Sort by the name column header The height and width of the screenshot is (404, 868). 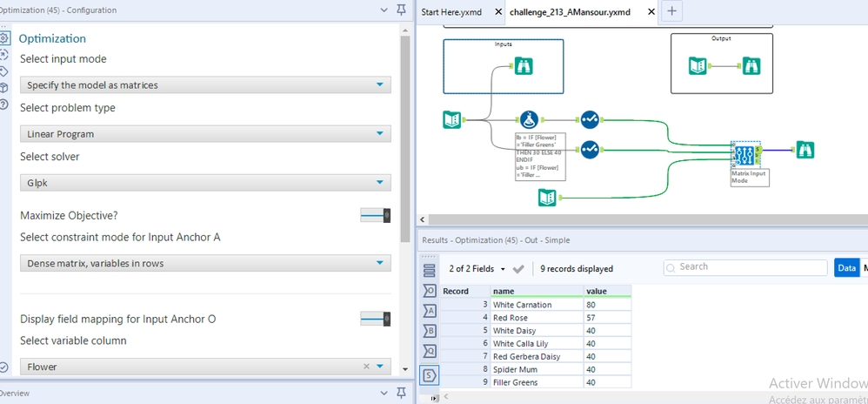tap(537, 292)
